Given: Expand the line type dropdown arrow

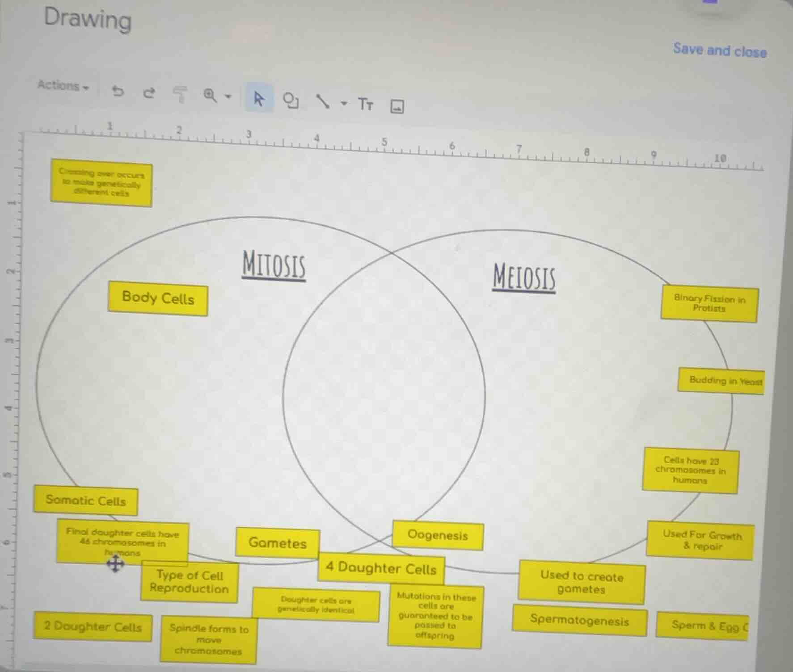Looking at the screenshot, I should tap(343, 103).
